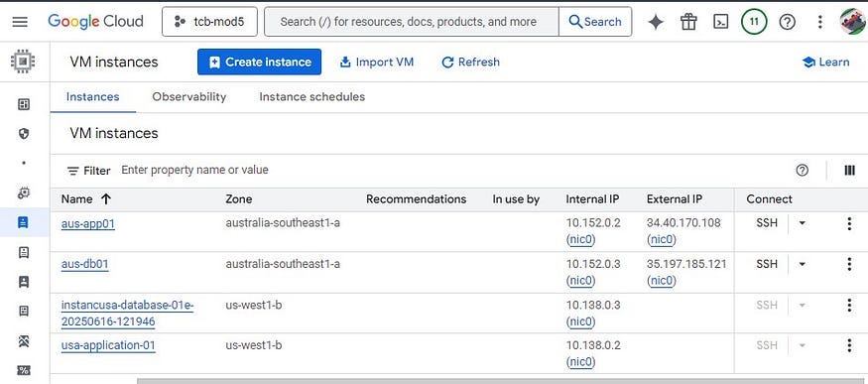Image resolution: width=868 pixels, height=384 pixels.
Task: Open the first sidebar overview icon
Action: click(23, 104)
